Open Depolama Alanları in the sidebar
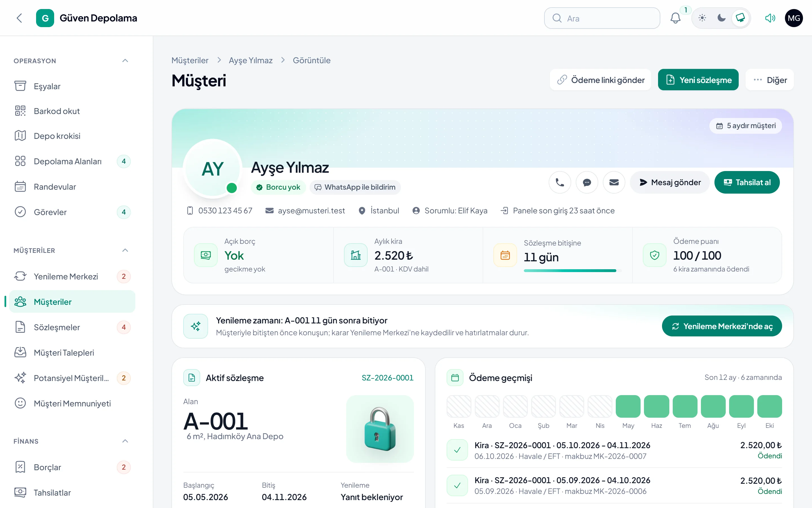 point(72,162)
